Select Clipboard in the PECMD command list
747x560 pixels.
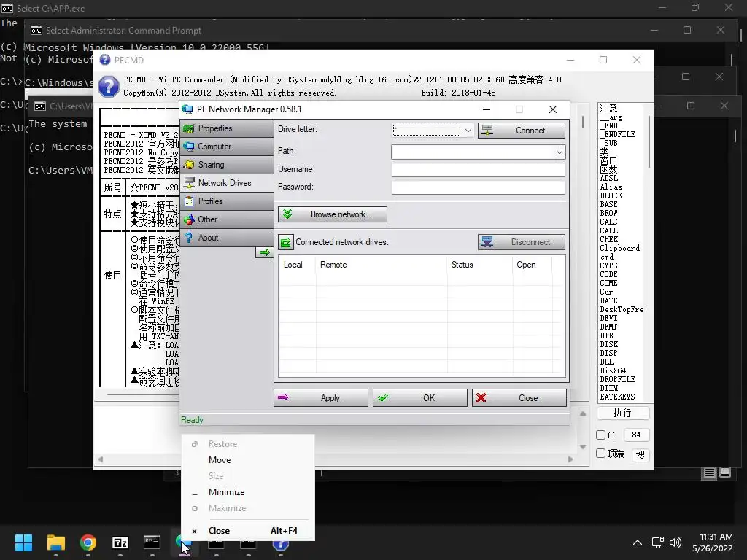click(620, 248)
